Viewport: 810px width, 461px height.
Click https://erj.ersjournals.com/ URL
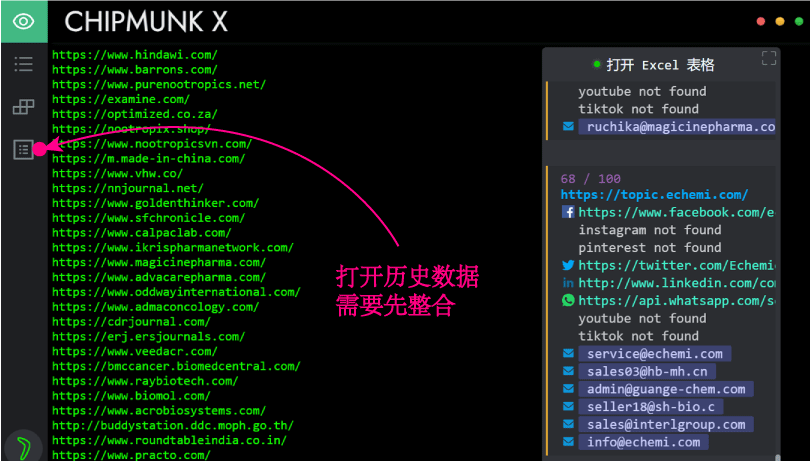(x=149, y=336)
